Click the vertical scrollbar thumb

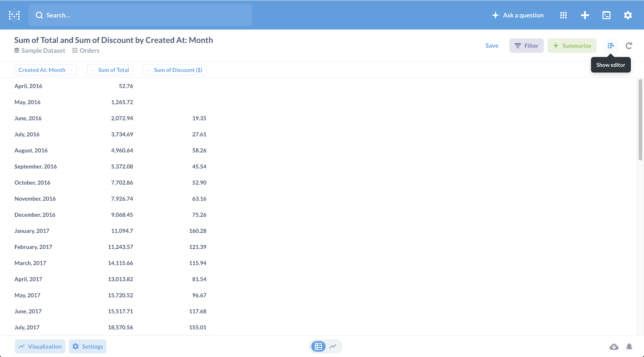click(640, 120)
